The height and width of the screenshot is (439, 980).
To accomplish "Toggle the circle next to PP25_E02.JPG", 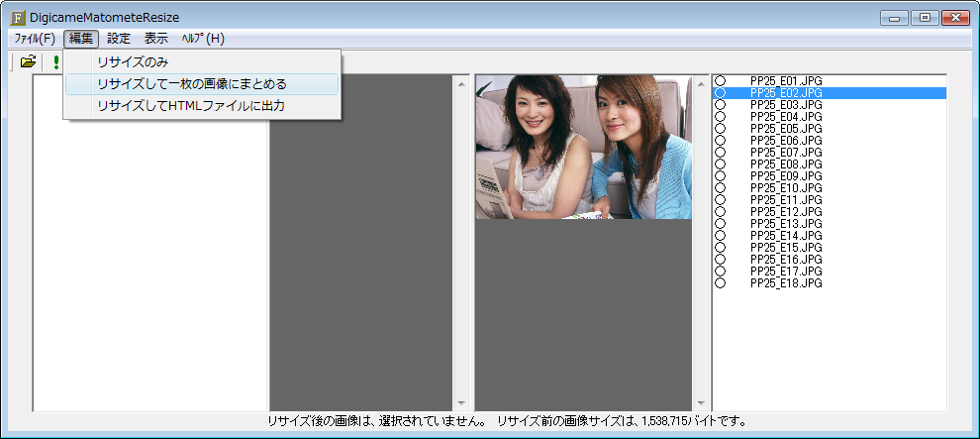I will [x=720, y=92].
